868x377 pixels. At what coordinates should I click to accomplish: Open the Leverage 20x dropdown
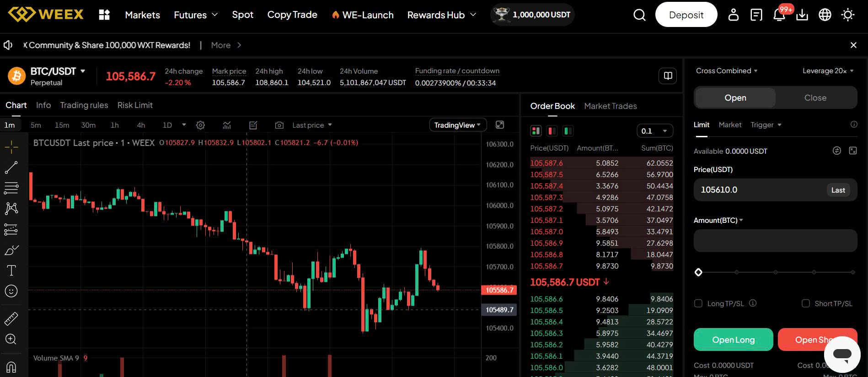point(828,70)
